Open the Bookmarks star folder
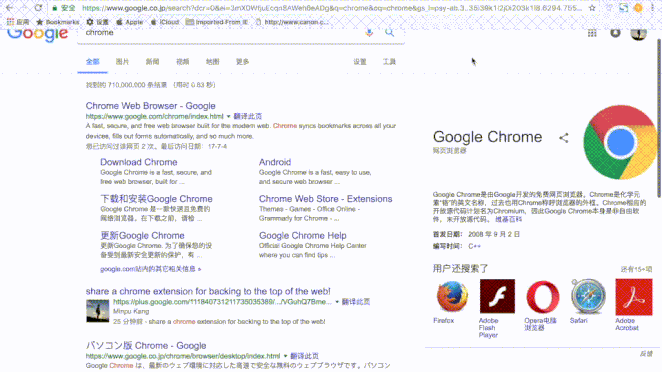The image size is (662, 372). tap(58, 22)
